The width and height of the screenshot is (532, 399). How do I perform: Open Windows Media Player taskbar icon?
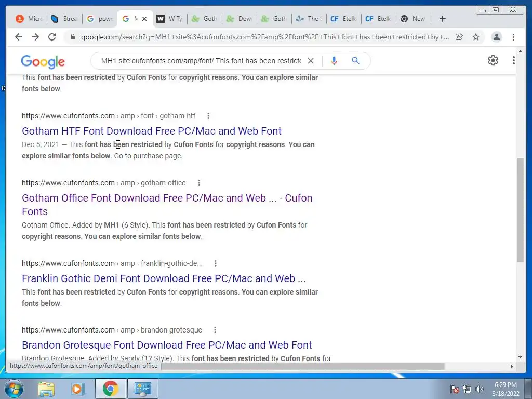tap(77, 389)
